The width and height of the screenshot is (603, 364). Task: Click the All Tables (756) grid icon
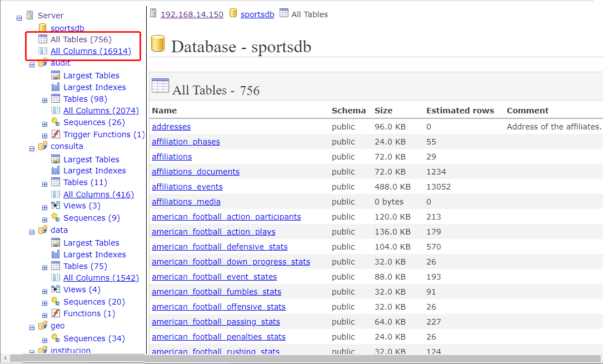pos(43,39)
